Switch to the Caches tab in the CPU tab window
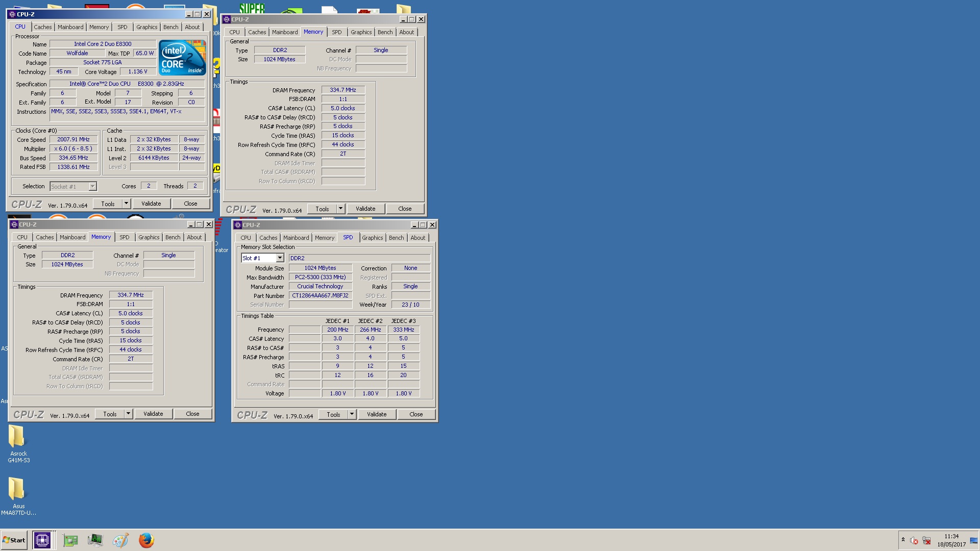 click(x=43, y=27)
